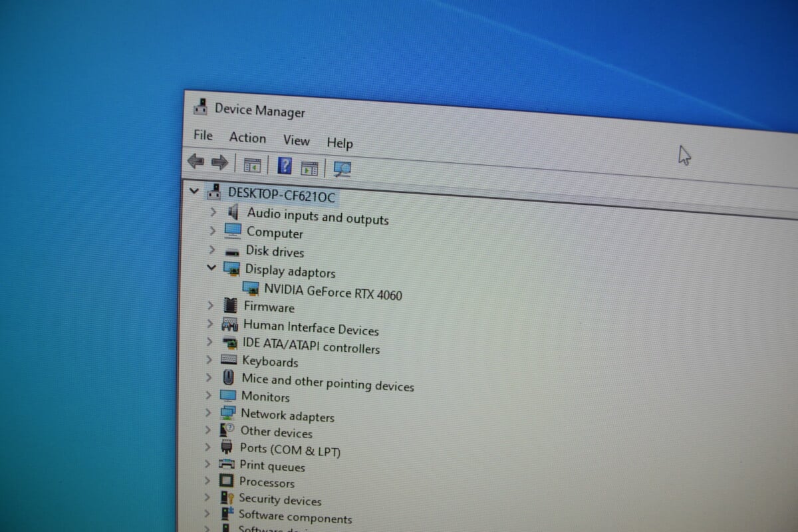
Task: Open the View menu
Action: (x=297, y=140)
